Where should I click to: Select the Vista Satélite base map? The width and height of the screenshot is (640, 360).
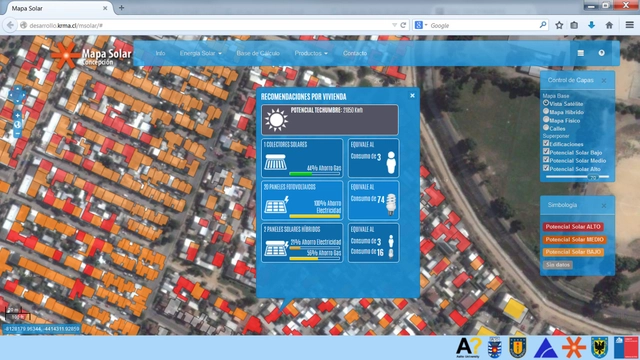(x=546, y=103)
